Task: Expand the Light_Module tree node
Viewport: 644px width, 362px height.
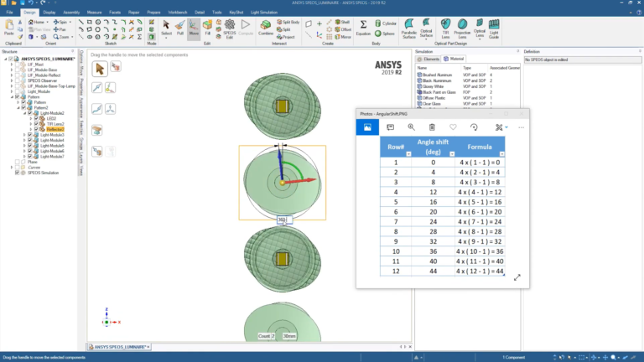Action: tap(12, 91)
